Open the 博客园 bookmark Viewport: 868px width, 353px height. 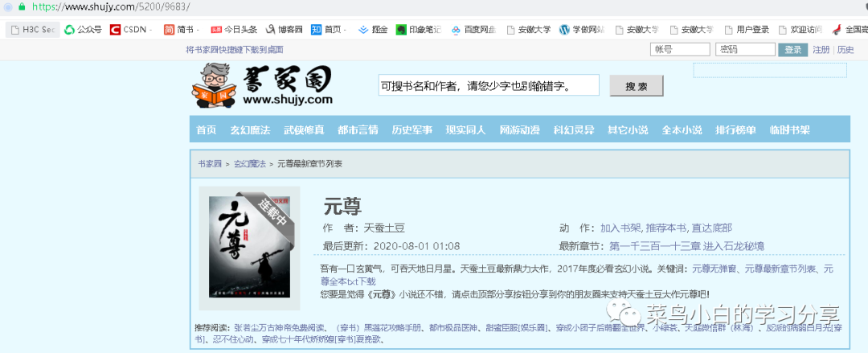pos(284,30)
